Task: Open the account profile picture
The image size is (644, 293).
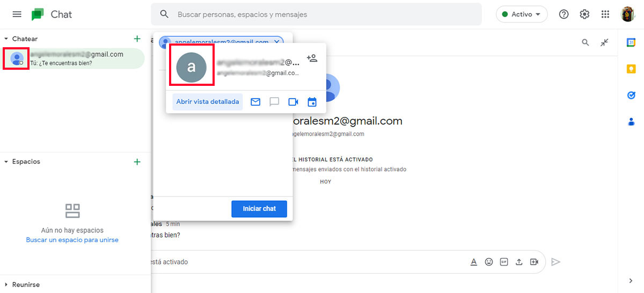Action: point(628,14)
